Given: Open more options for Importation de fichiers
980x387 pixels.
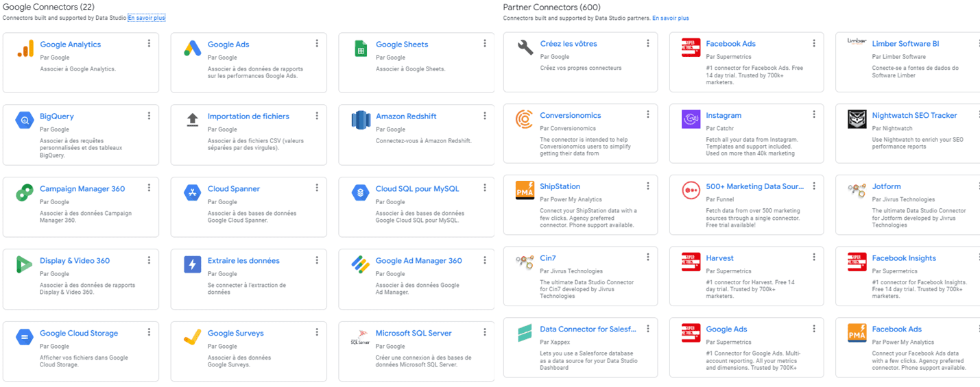Looking at the screenshot, I should (x=317, y=116).
